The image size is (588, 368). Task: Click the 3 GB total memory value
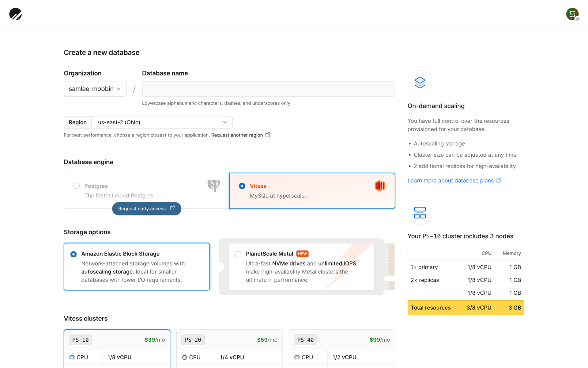click(515, 308)
